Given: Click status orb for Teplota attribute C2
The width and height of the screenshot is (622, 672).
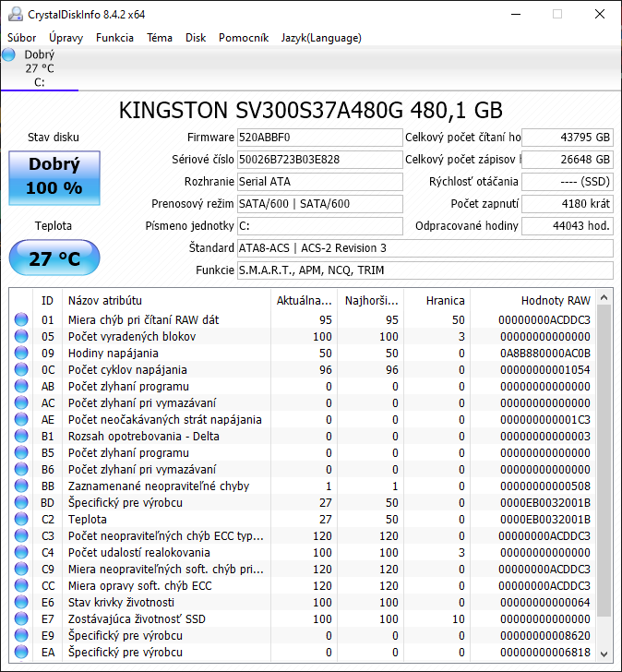Looking at the screenshot, I should pos(21,520).
